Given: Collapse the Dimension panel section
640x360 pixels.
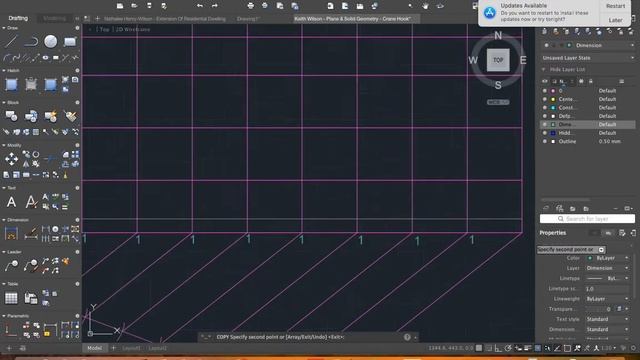Looking at the screenshot, I should coord(4,220).
